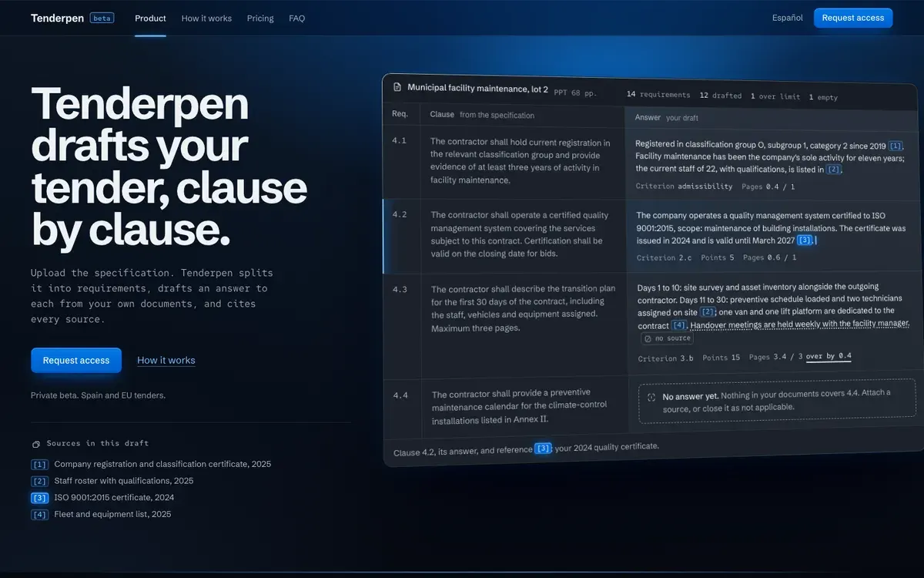Select highlighted badge [3] beside ISO 9001:2015 certificate
924x578 pixels.
39,498
